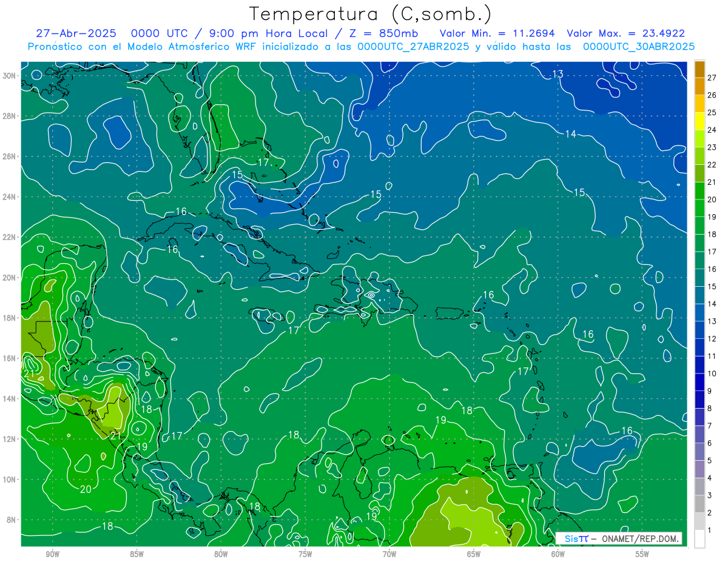728x562 pixels.
Task: Click the "14" isotherm label on the map
Action: click(x=570, y=134)
